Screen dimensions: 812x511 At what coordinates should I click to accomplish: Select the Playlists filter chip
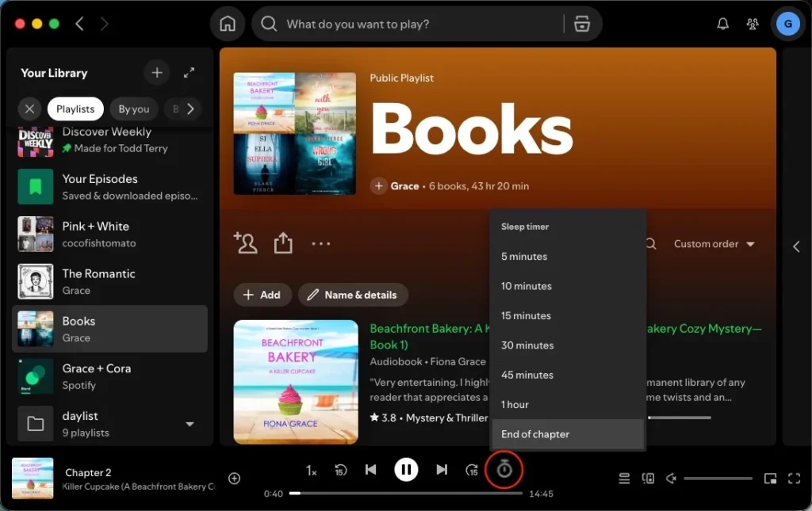click(x=75, y=109)
